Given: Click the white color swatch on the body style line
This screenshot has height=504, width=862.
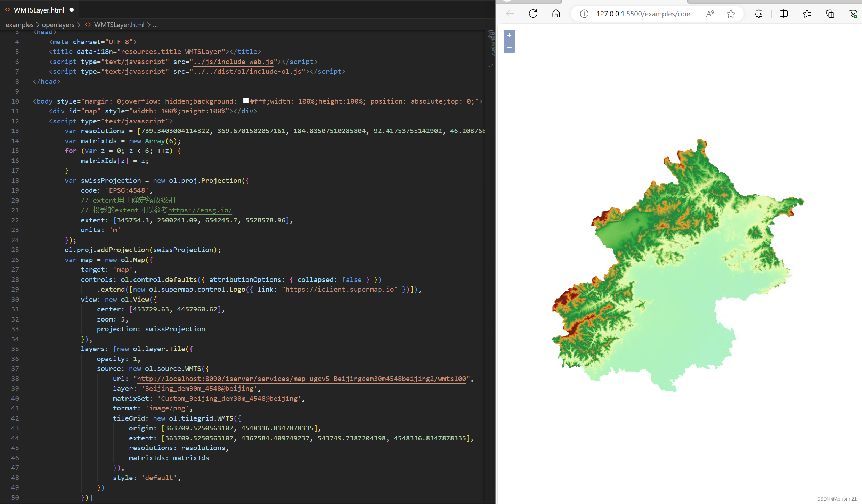Looking at the screenshot, I should coord(246,100).
